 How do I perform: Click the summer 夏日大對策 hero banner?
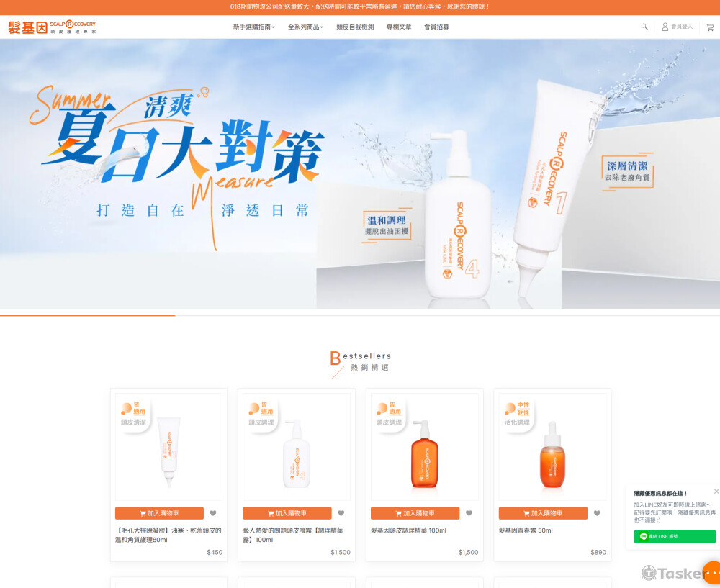pyautogui.click(x=360, y=174)
